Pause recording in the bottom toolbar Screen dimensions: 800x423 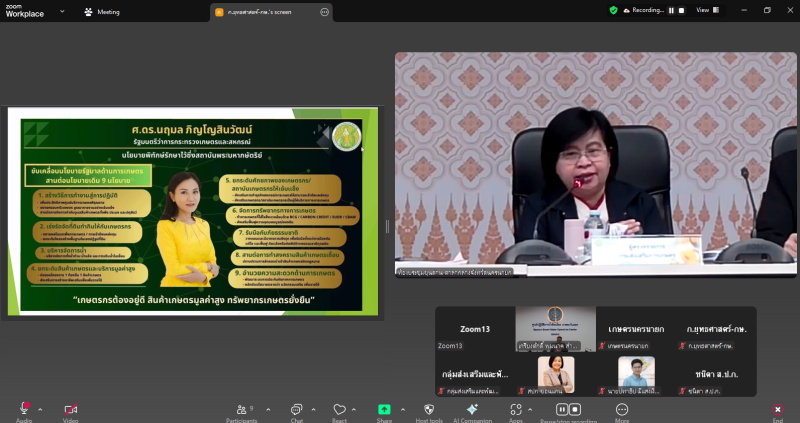point(562,409)
